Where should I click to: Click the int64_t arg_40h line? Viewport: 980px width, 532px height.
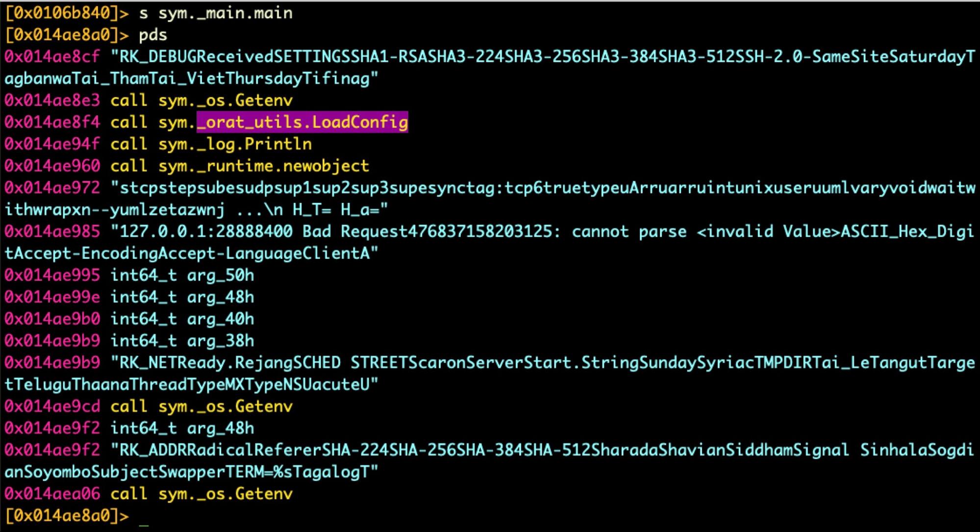pyautogui.click(x=182, y=319)
